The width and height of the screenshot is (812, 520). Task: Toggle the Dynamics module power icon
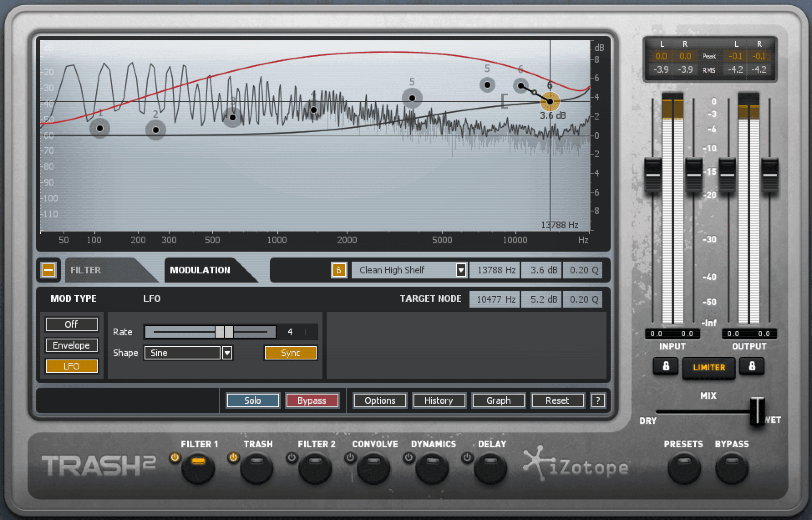coord(409,457)
